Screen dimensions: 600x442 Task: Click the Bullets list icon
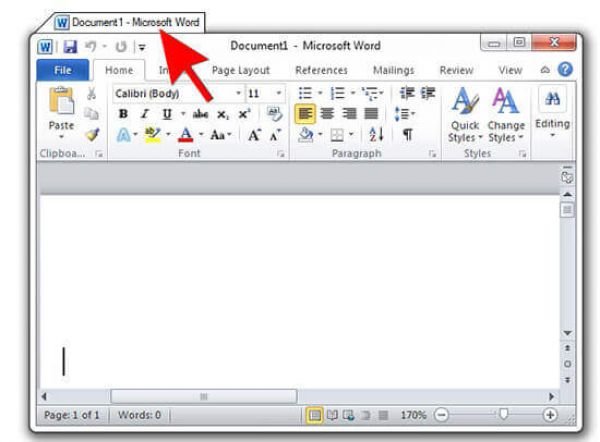[x=305, y=93]
